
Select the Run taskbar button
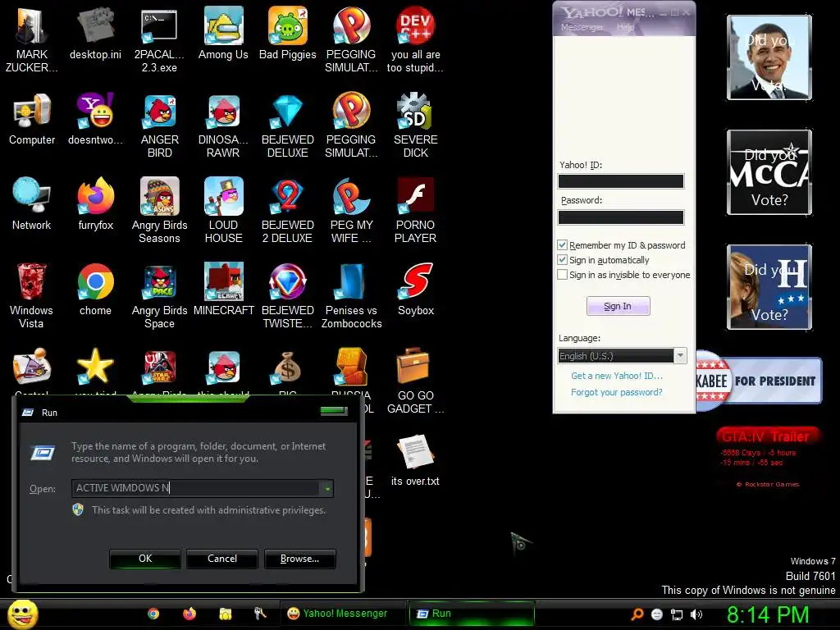(472, 614)
